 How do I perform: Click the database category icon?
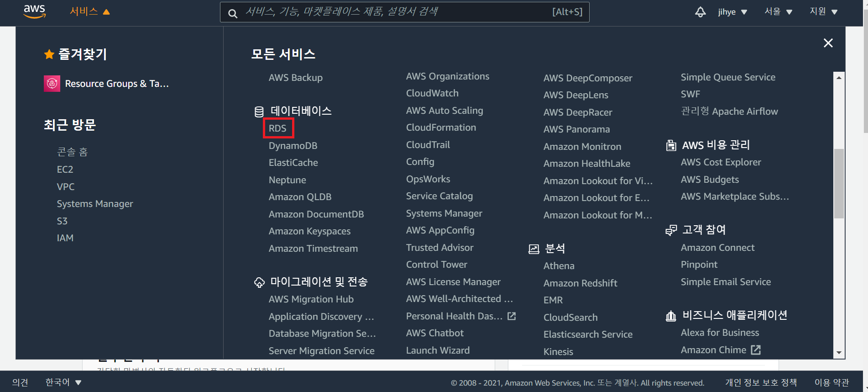259,111
